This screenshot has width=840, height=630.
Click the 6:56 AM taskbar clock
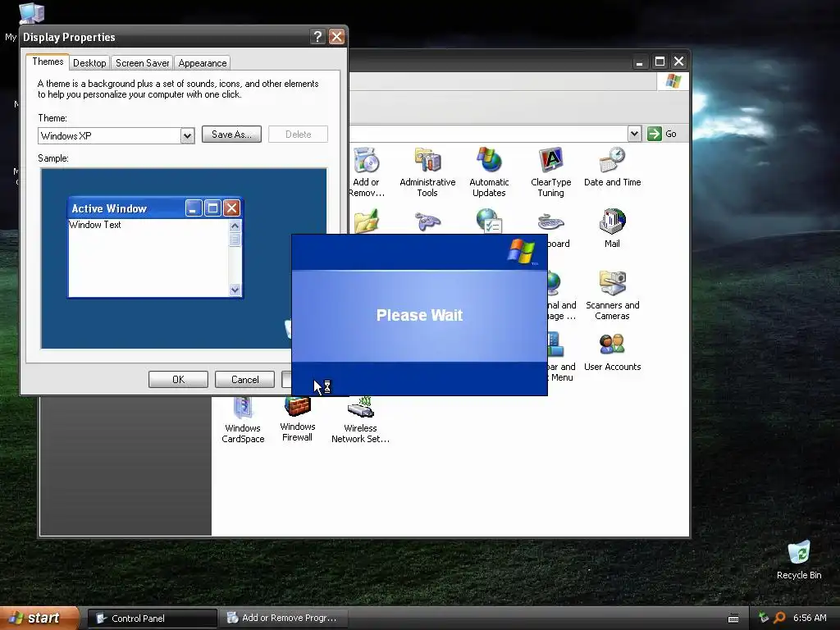pyautogui.click(x=810, y=618)
